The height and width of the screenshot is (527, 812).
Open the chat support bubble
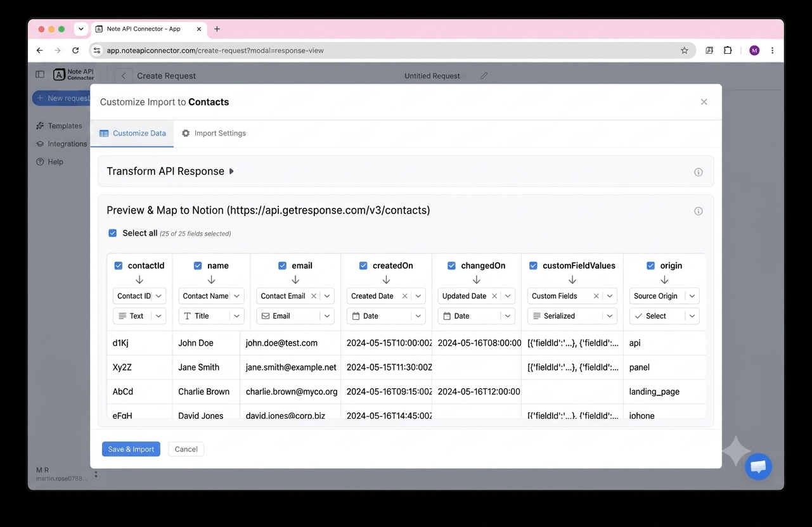point(758,467)
